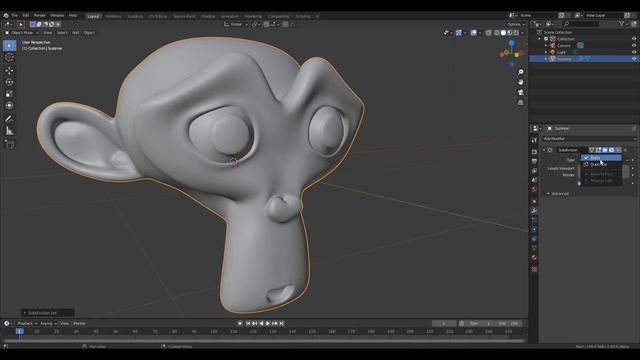Toggle Subdivision modifier realtime display icon

coord(605,150)
